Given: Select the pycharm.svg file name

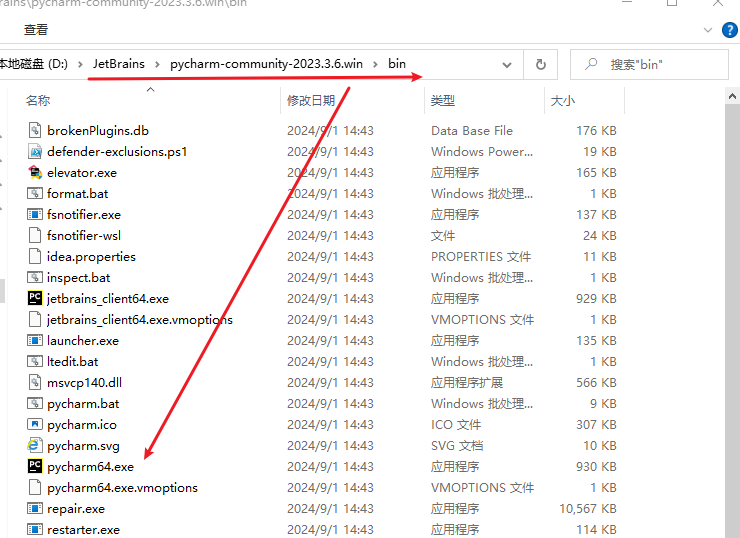Looking at the screenshot, I should pyautogui.click(x=84, y=446).
